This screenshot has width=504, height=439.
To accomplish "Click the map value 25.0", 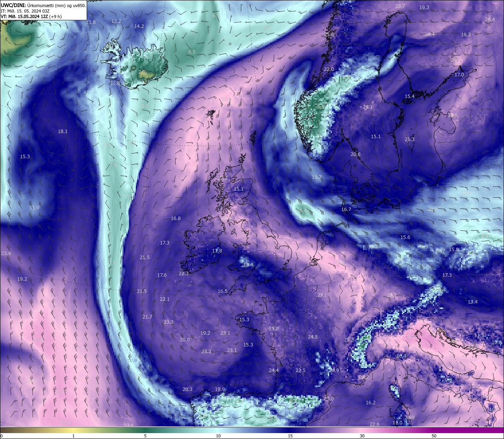I will tap(329, 399).
